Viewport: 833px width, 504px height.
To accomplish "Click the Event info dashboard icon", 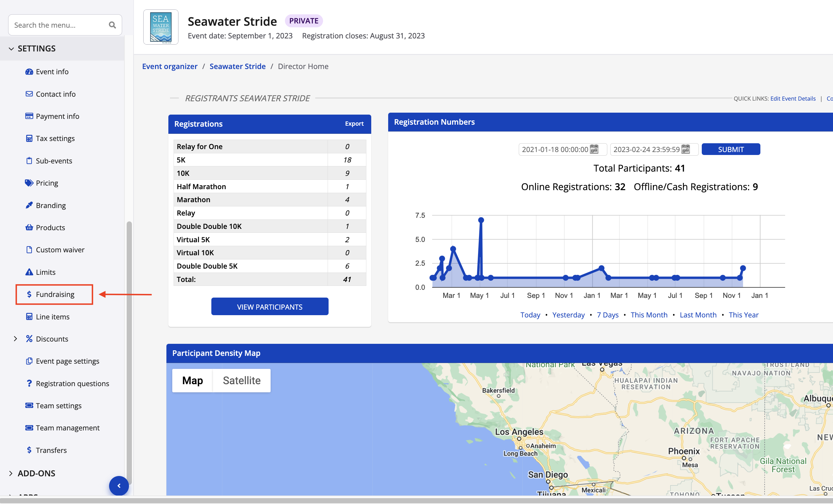I will [29, 72].
